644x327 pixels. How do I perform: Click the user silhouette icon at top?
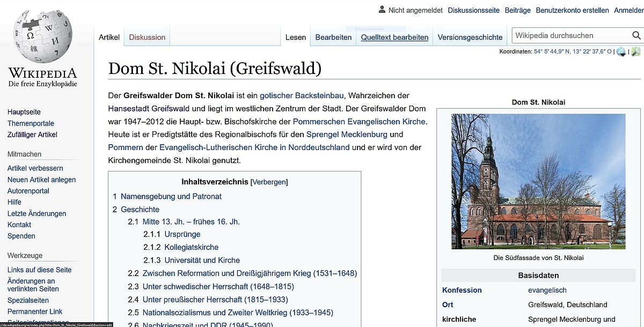click(382, 10)
